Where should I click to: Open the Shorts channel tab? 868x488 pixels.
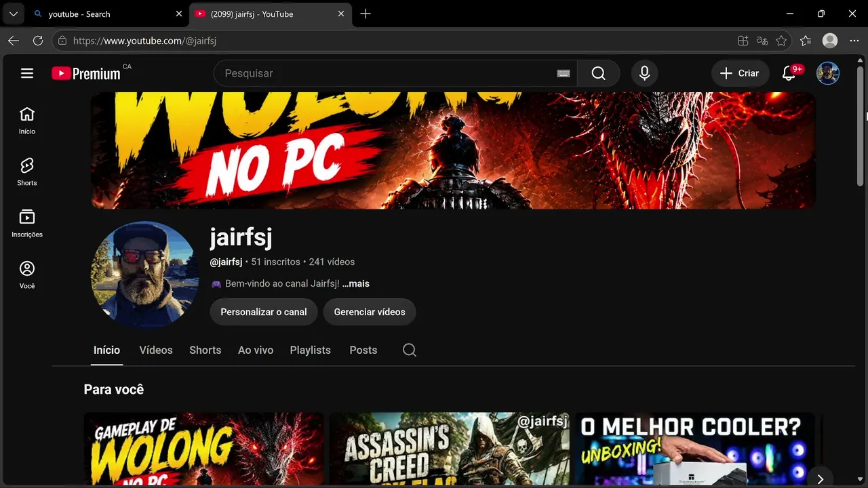(205, 350)
